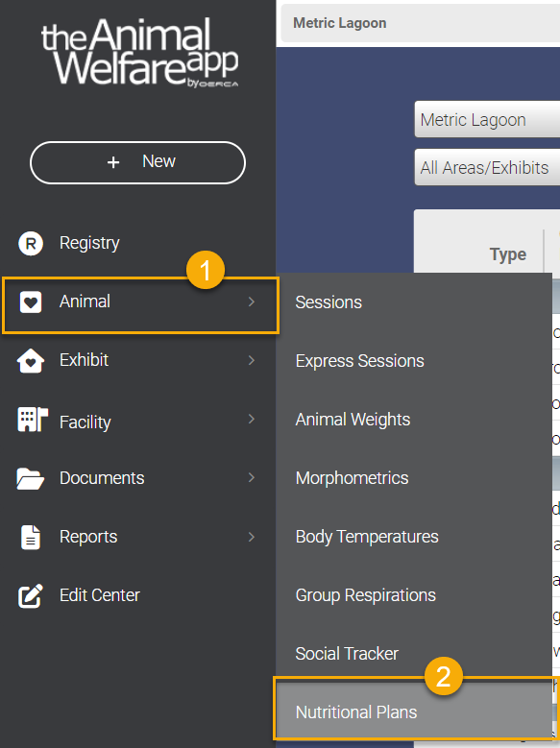The image size is (560, 748).
Task: Open the Metric Lagoon facility dropdown
Action: click(x=487, y=119)
